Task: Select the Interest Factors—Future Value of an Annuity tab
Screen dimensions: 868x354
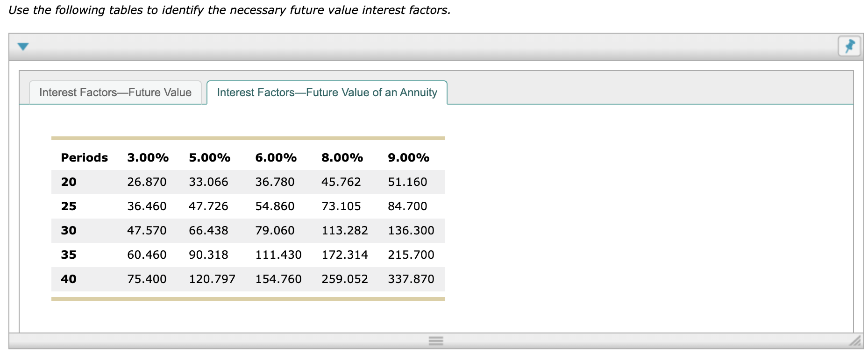Action: pyautogui.click(x=327, y=92)
